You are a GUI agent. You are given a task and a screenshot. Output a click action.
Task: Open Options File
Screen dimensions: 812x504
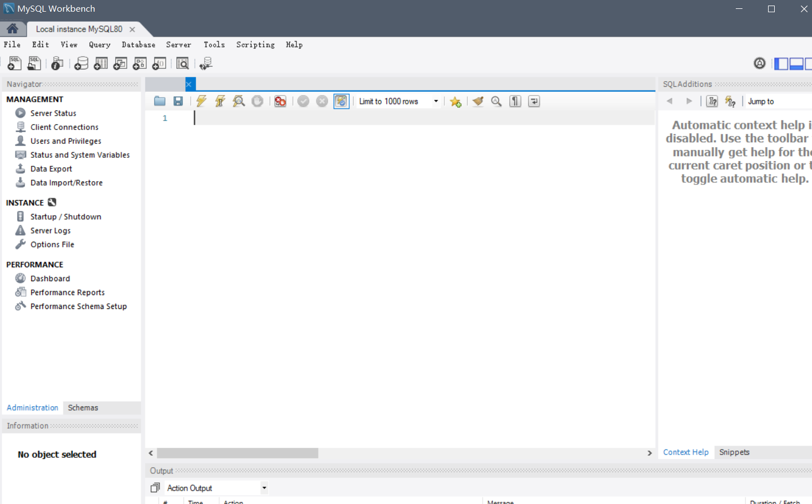coord(52,244)
